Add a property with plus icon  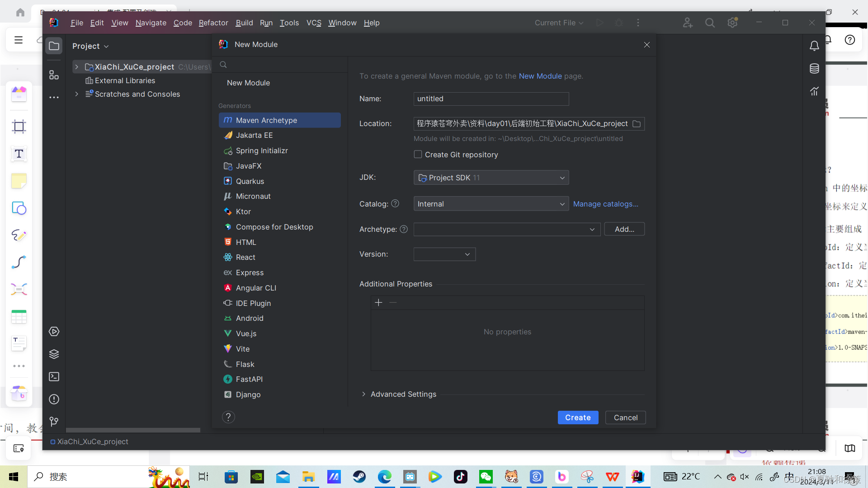click(x=379, y=302)
